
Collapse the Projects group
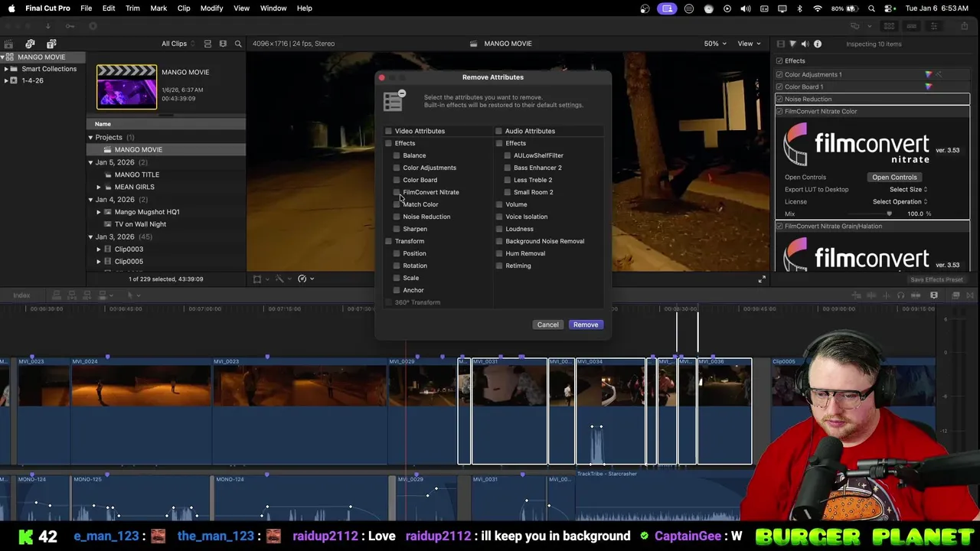pos(90,137)
